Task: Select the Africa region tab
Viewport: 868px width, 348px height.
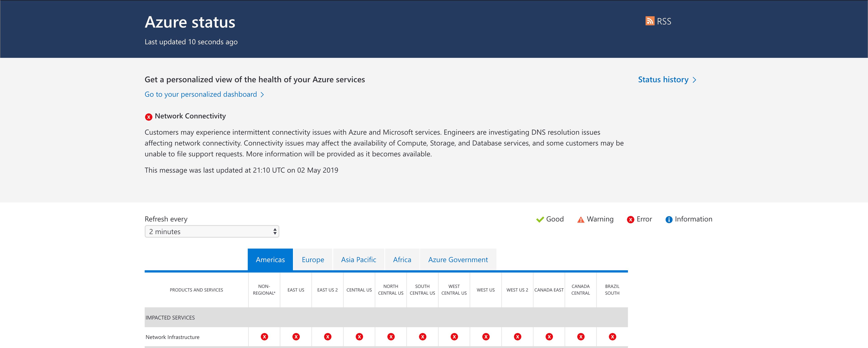Action: pyautogui.click(x=402, y=259)
